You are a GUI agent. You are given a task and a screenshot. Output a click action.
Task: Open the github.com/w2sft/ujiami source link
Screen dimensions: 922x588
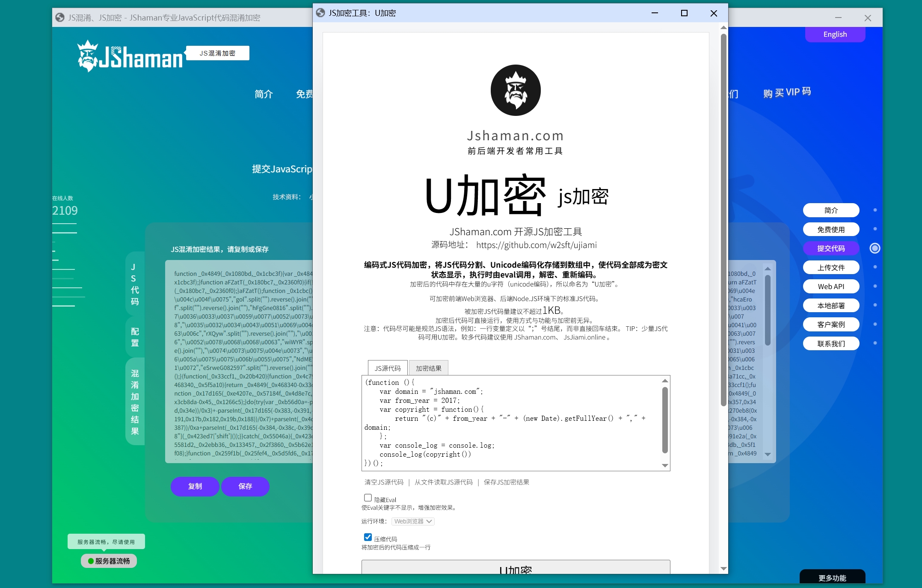[x=536, y=245]
